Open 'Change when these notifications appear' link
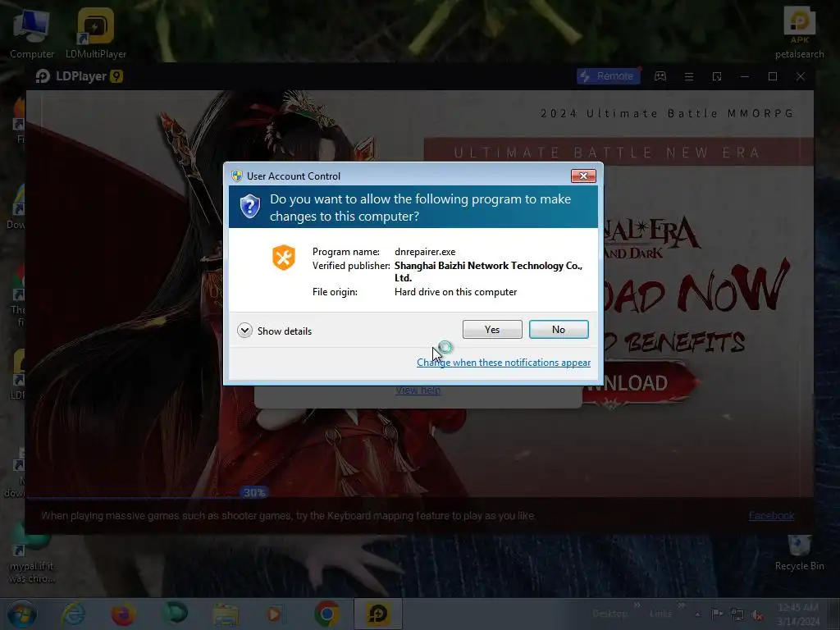Screen dimensions: 840x630 [504, 363]
